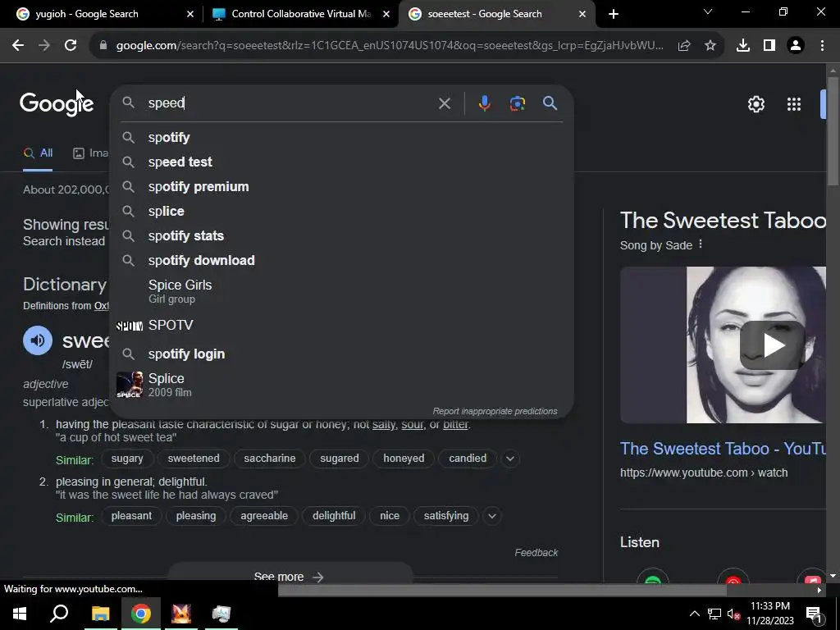The width and height of the screenshot is (840, 630).
Task: Open Windows taskbar search
Action: [59, 614]
